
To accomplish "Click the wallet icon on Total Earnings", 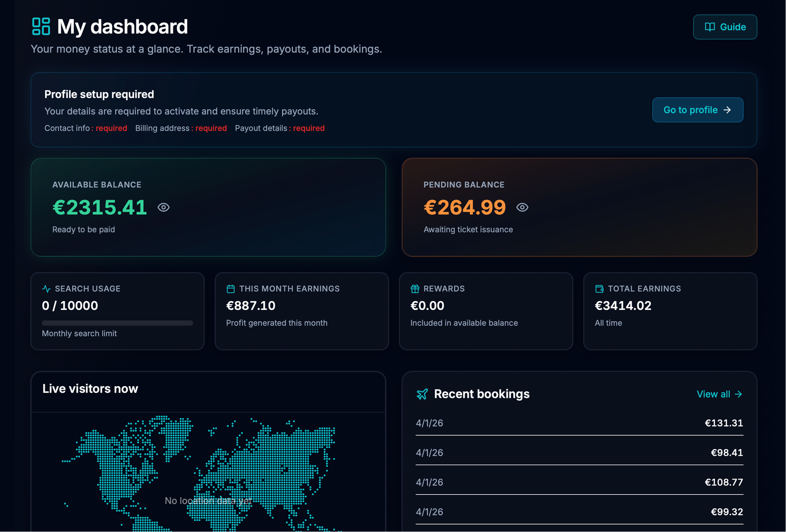I will coord(599,289).
